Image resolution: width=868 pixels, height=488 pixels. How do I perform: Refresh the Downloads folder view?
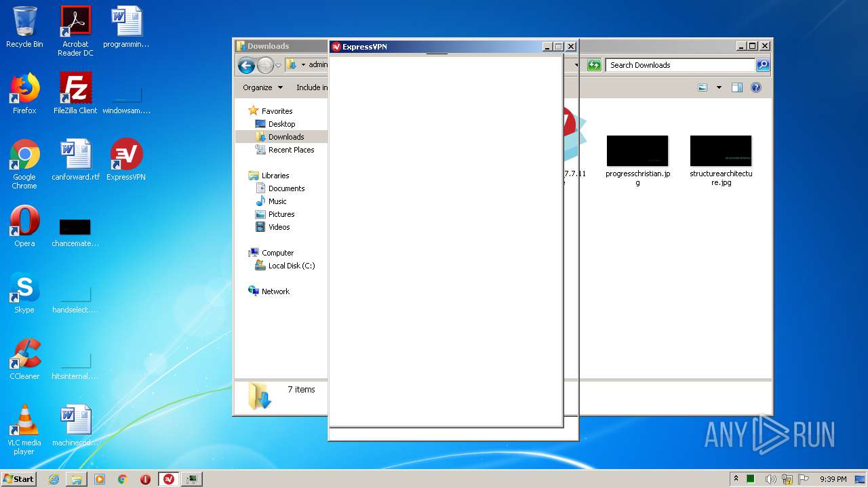click(594, 65)
